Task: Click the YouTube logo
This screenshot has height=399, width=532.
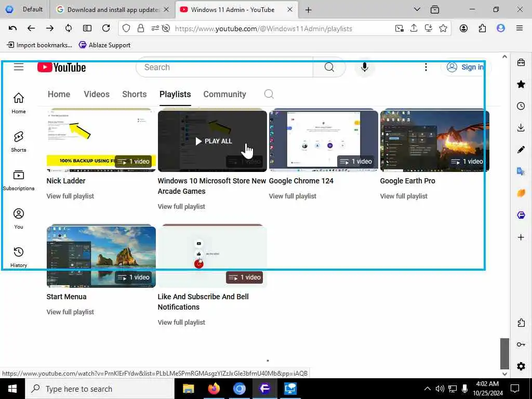Action: tap(61, 67)
